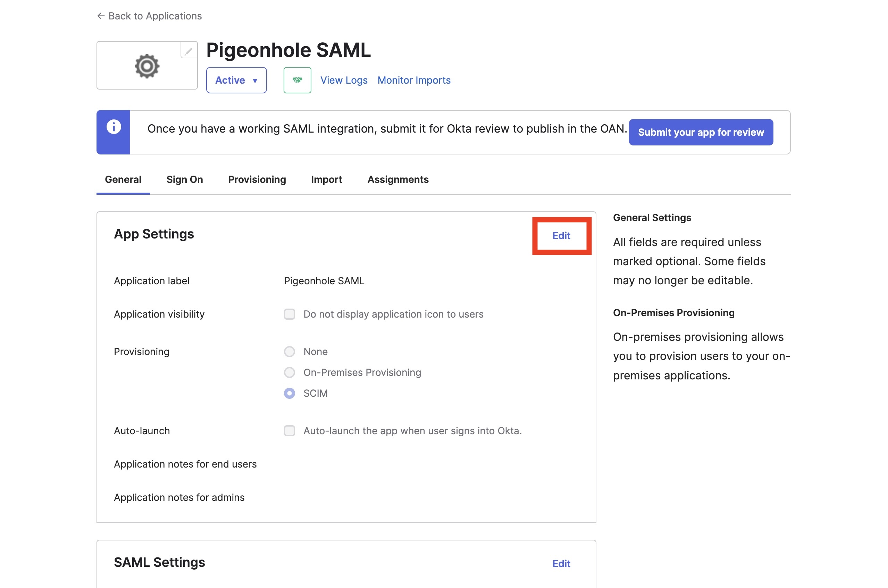This screenshot has height=588, width=888.
Task: Enable the Auto-launch checkbox
Action: [290, 430]
